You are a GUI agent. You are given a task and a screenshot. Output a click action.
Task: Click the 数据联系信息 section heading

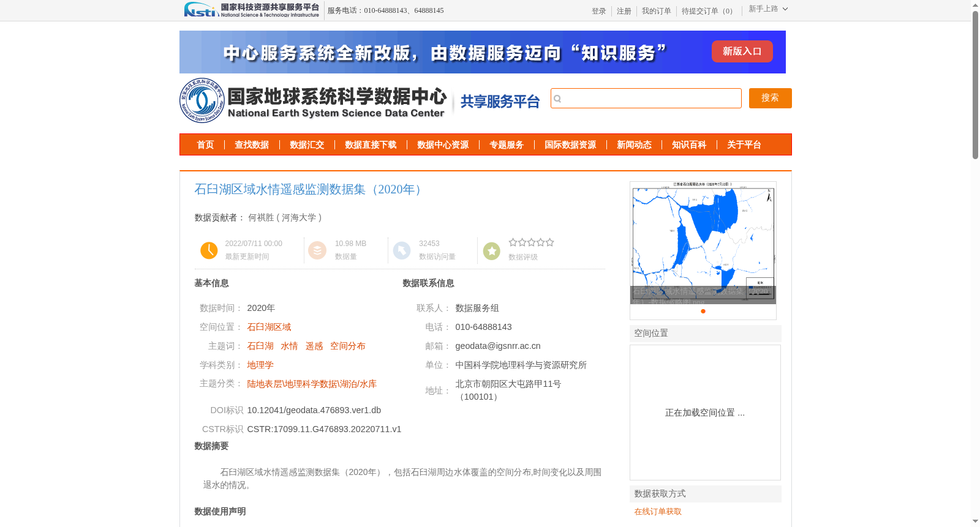428,283
